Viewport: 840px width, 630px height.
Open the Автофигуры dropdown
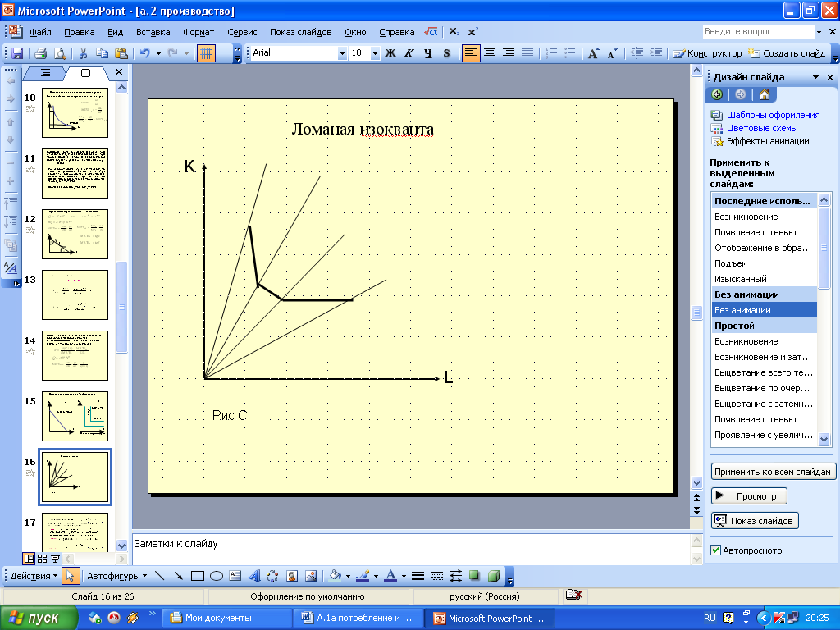(x=116, y=576)
